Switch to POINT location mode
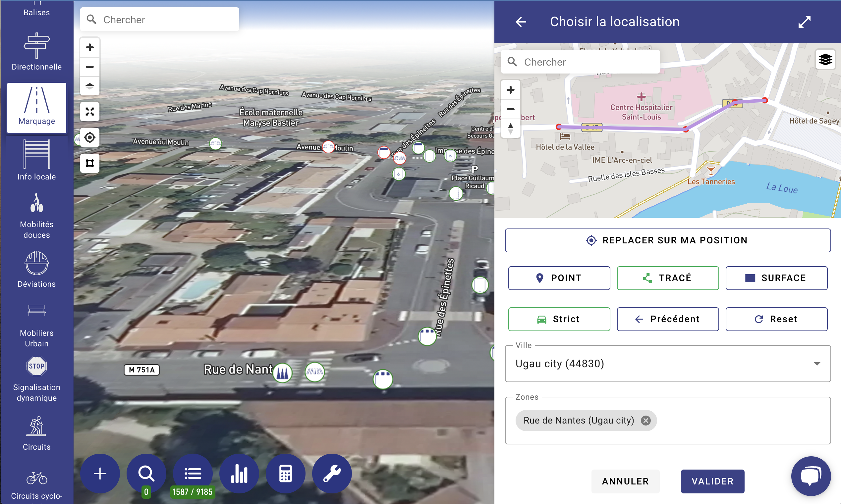The height and width of the screenshot is (504, 841). (559, 278)
